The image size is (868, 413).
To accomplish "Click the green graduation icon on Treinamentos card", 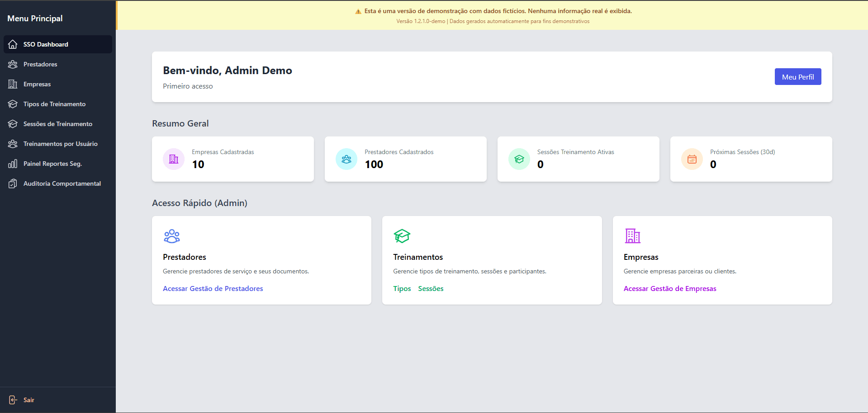I will click(402, 235).
